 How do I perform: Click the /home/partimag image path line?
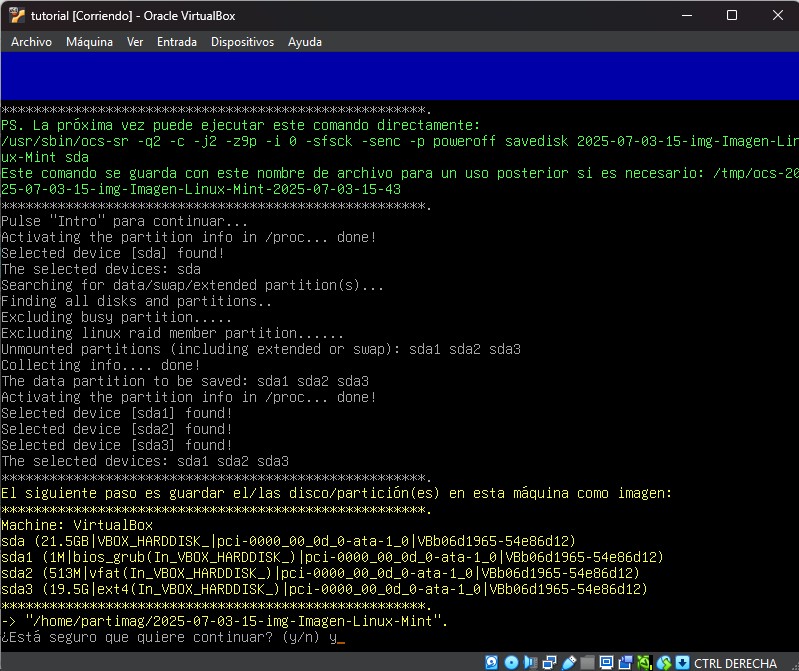pos(224,621)
